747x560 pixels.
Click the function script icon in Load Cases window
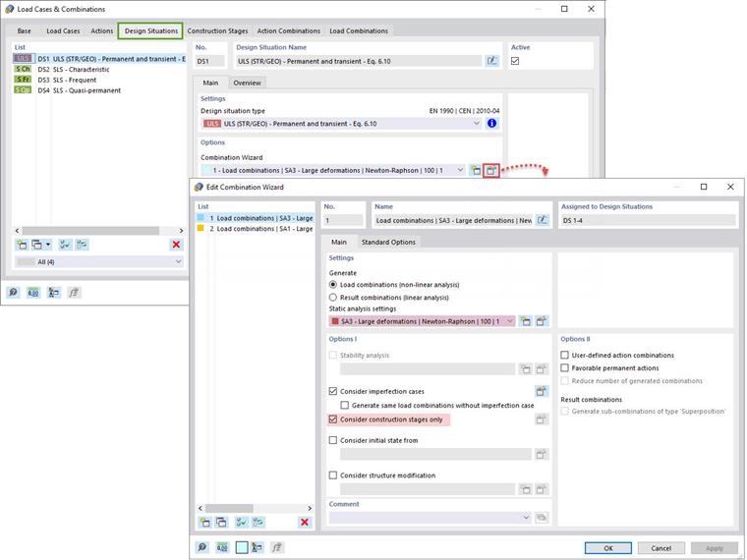coord(74,292)
